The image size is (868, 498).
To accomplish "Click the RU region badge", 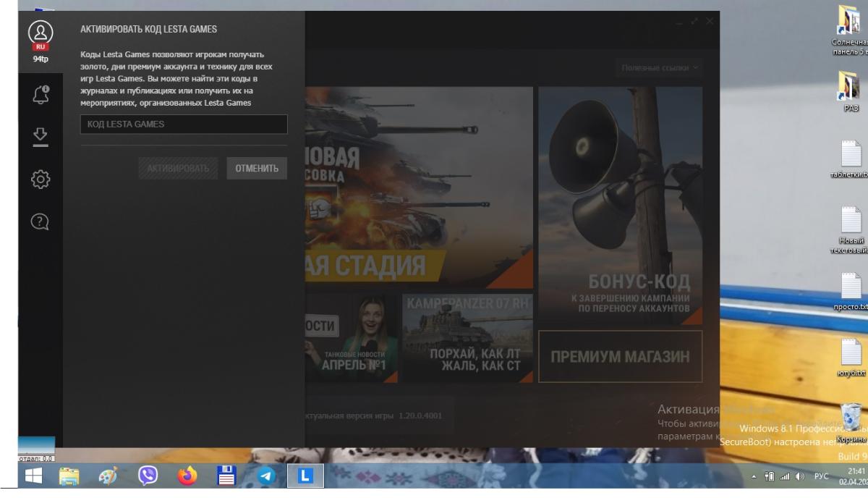I will [41, 47].
